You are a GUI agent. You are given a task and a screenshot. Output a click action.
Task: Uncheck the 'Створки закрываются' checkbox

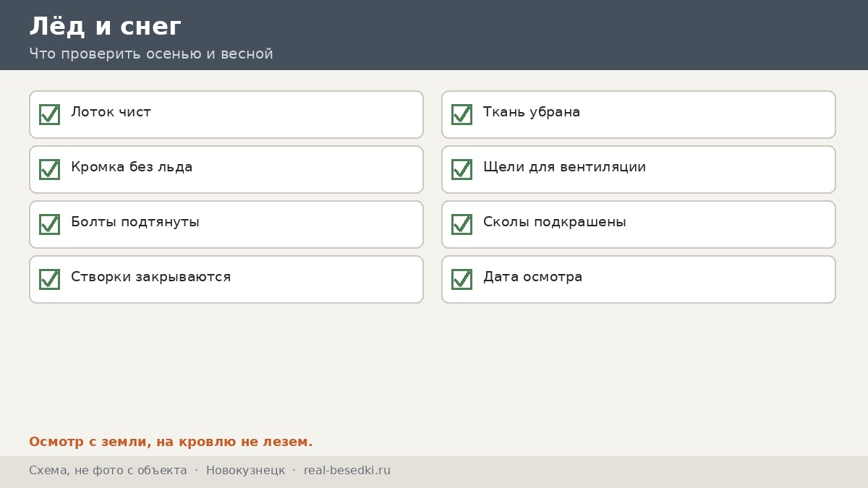click(x=49, y=279)
